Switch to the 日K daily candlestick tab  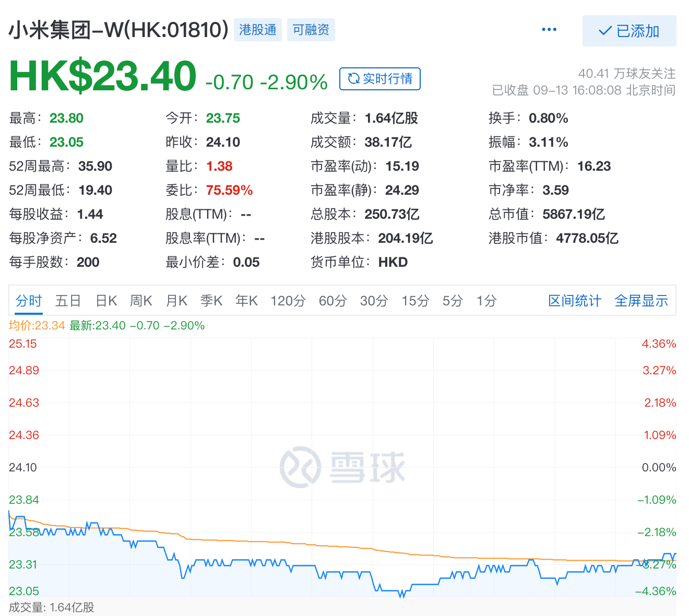click(106, 300)
